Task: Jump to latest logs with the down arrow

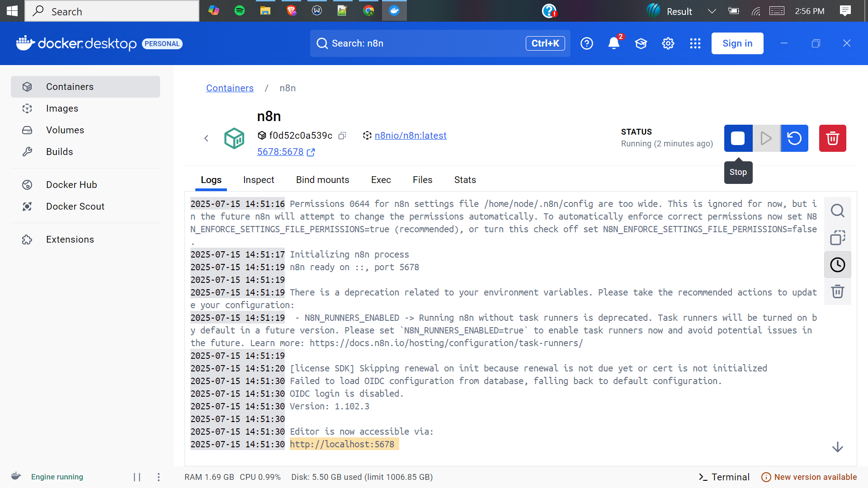Action: [838, 447]
